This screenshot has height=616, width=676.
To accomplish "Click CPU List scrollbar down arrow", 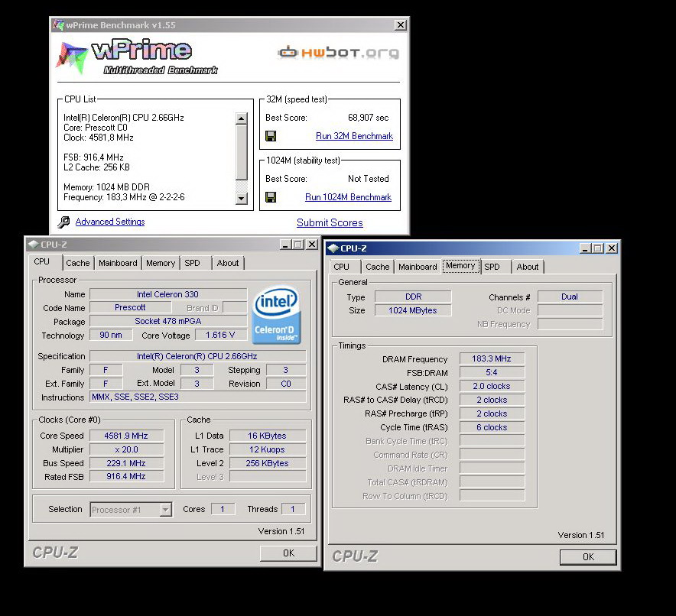I will coord(242,199).
